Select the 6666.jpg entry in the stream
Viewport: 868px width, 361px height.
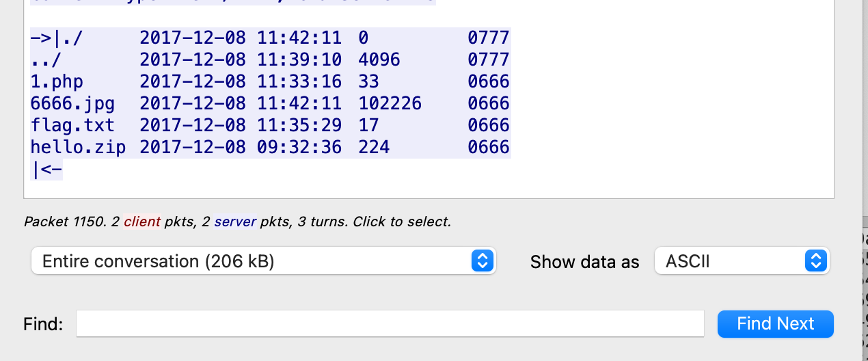click(73, 104)
